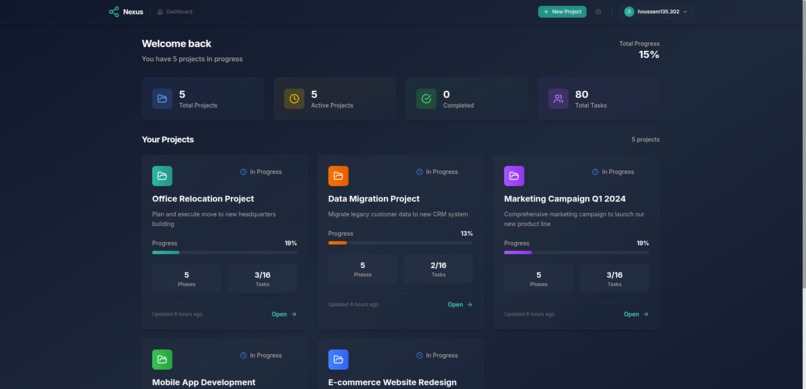Click the In Progress badge on Office Relocation

coord(261,172)
